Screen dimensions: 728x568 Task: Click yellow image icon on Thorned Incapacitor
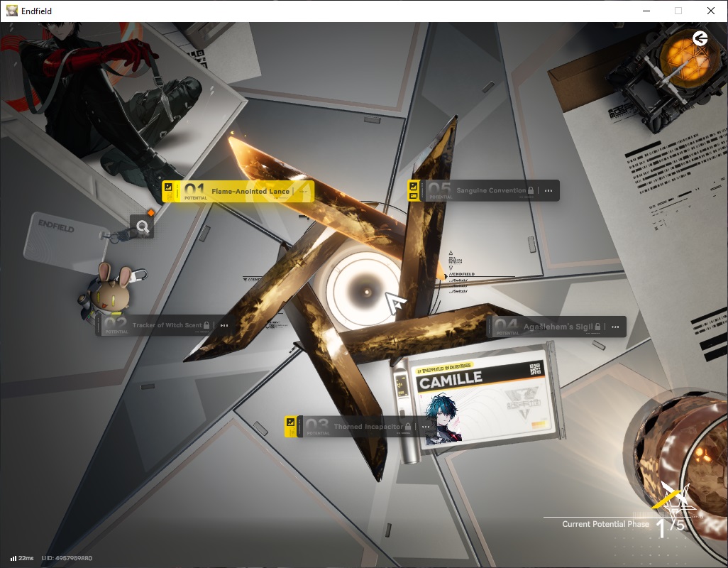(x=291, y=422)
